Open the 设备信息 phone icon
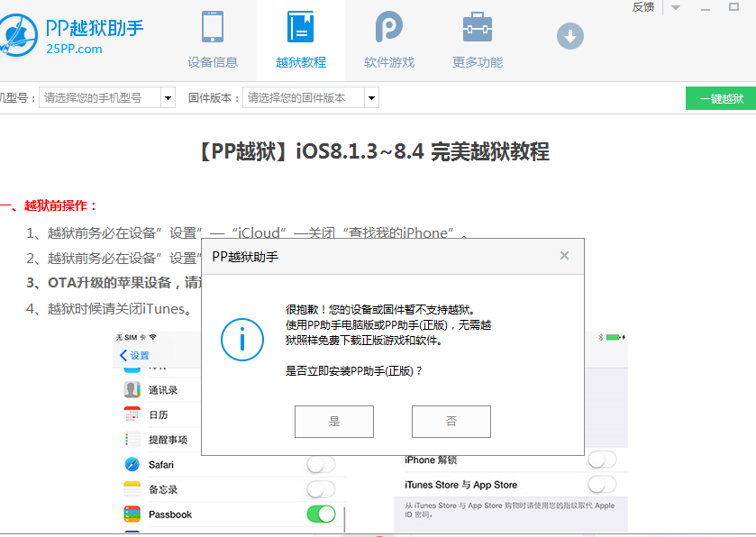 point(212,26)
